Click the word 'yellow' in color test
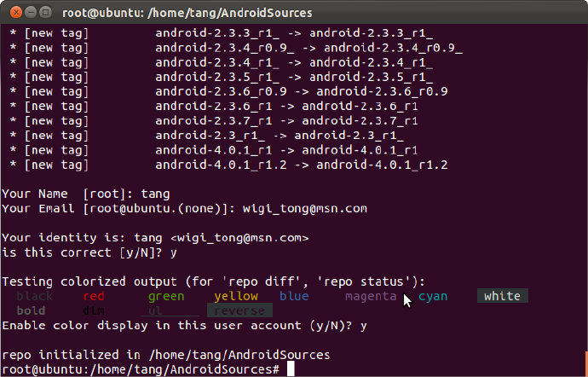This screenshot has height=377, width=588. pyautogui.click(x=236, y=296)
